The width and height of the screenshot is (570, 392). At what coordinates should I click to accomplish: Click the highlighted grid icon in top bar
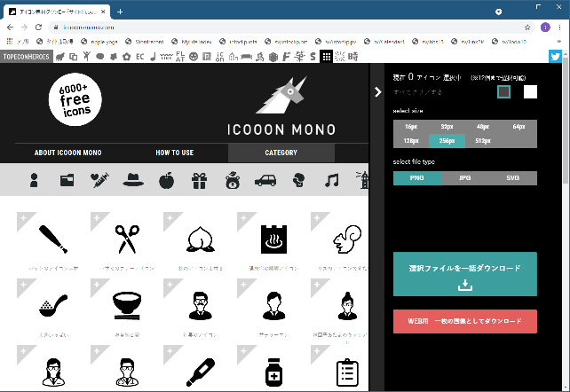click(327, 57)
